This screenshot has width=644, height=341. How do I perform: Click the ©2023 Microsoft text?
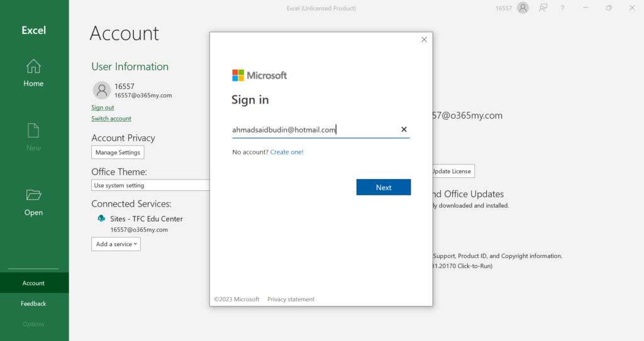point(236,299)
